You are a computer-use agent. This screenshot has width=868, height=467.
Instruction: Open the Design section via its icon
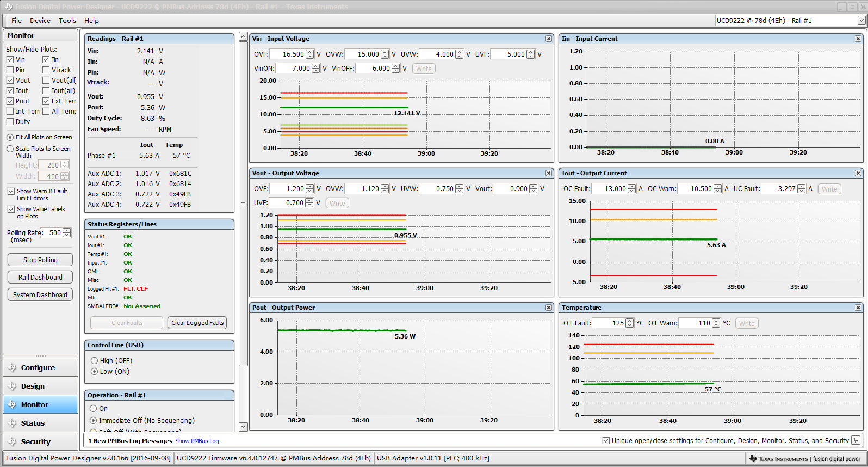tap(12, 386)
